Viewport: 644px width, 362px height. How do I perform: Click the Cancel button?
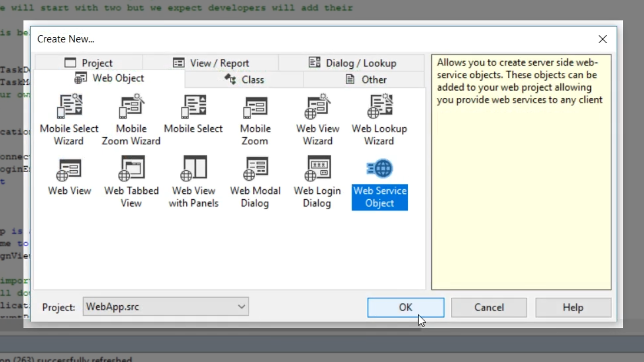pyautogui.click(x=489, y=307)
